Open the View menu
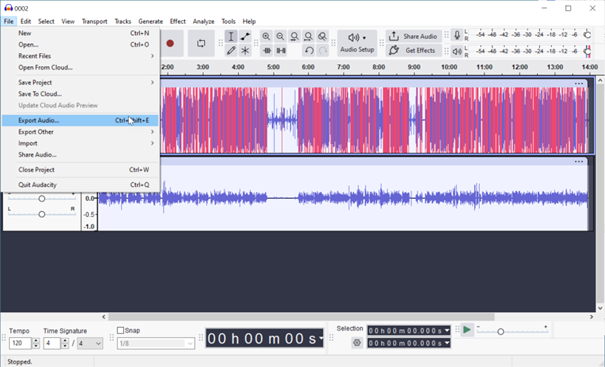The height and width of the screenshot is (367, 605). coord(68,21)
